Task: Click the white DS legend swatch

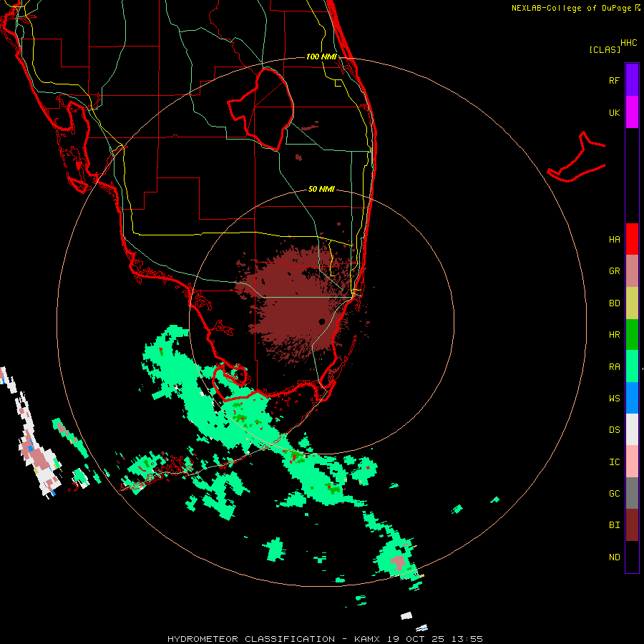Action: point(632,429)
